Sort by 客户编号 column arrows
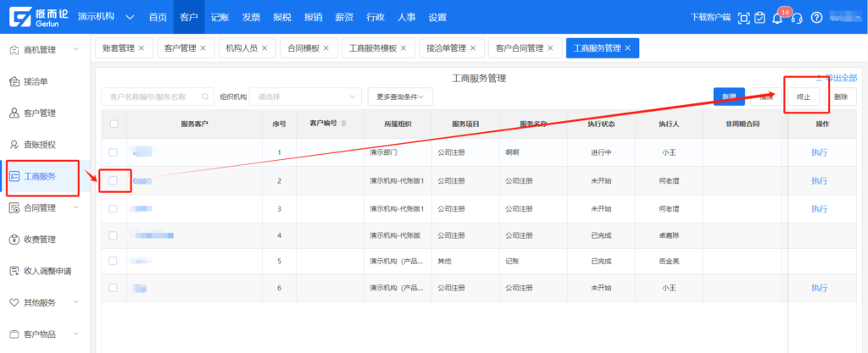The height and width of the screenshot is (353, 868). (x=344, y=124)
